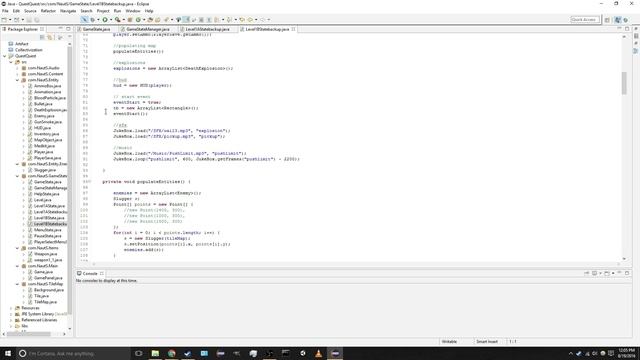The height and width of the screenshot is (360, 640).
Task: Maximize the Package Explorer view
Action: coord(68,29)
